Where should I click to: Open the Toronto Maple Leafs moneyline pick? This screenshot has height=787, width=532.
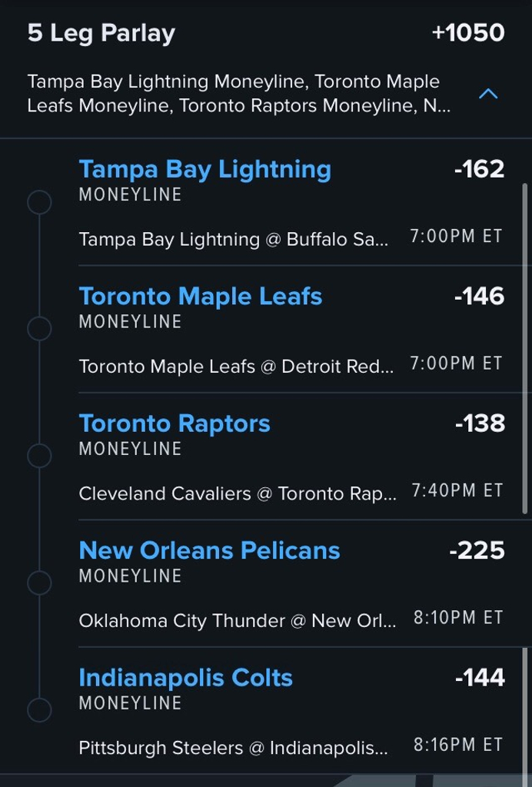point(200,297)
